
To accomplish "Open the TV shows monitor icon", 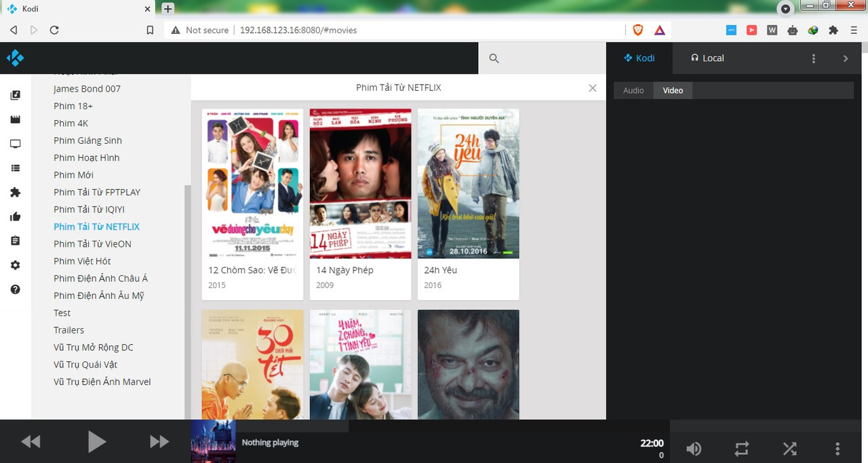I will click(15, 144).
